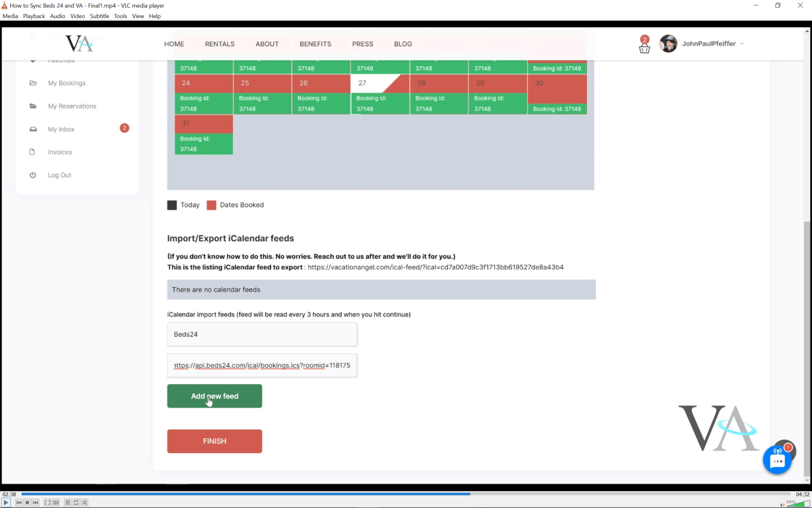Toggle fullscreen video mode

[x=47, y=502]
